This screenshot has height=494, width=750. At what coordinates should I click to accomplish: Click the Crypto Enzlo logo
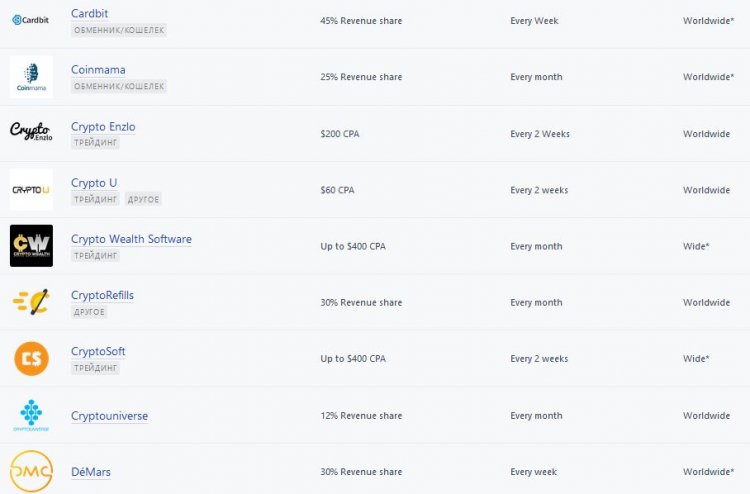point(31,133)
